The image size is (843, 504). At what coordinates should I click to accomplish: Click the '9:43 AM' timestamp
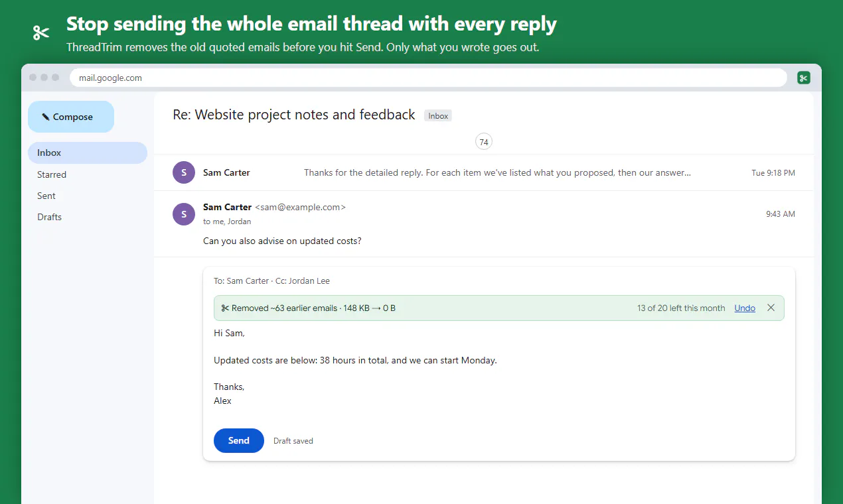(781, 214)
